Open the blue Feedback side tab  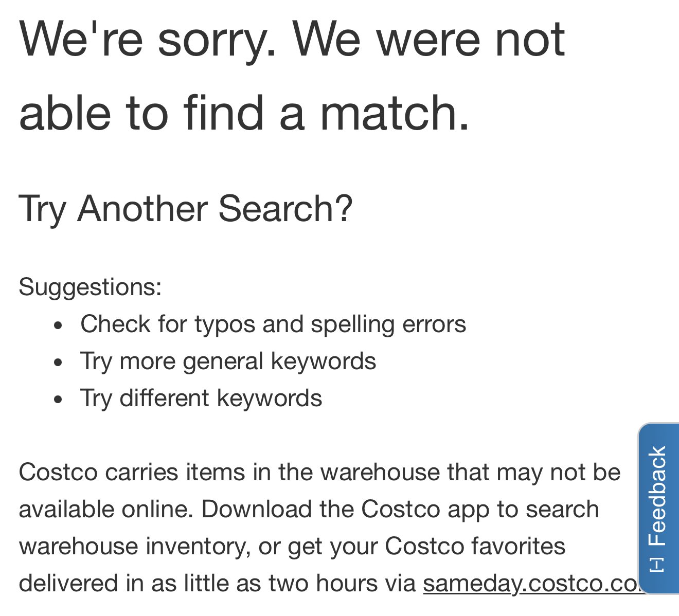pos(658,509)
